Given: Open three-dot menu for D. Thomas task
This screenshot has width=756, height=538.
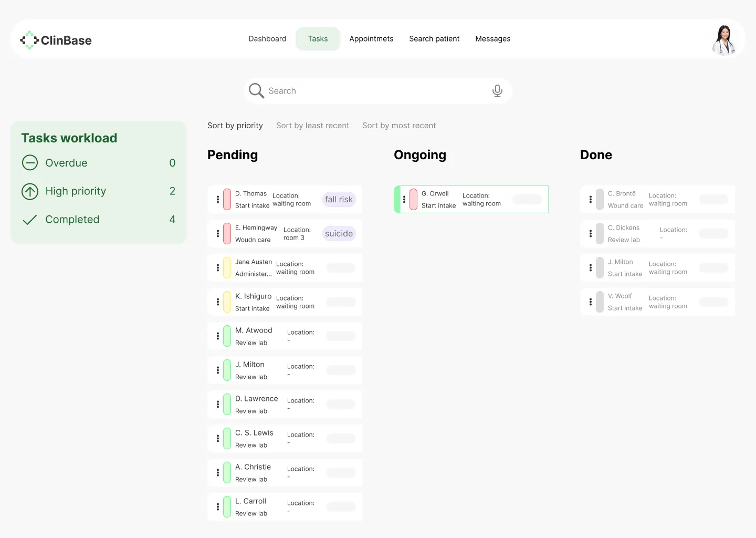Looking at the screenshot, I should coord(218,200).
